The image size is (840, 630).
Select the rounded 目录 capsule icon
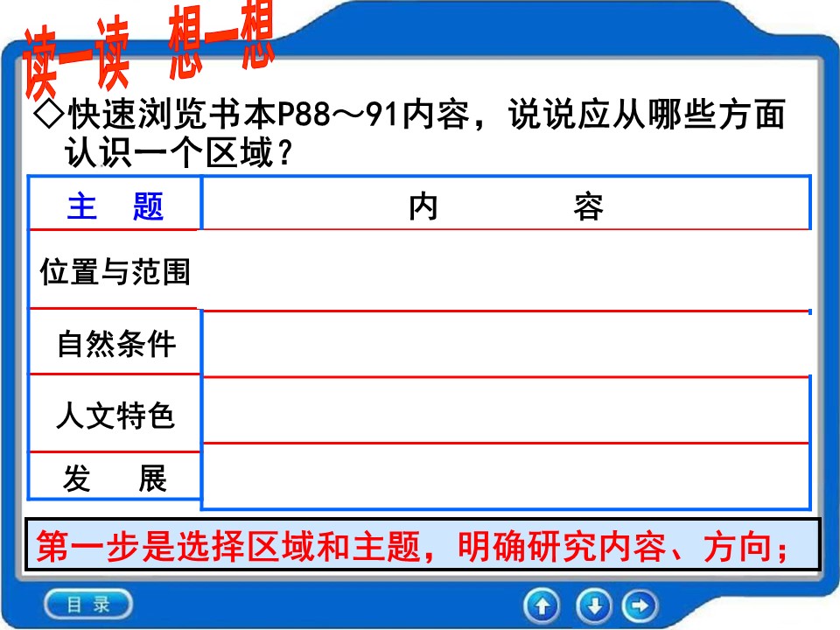[87, 603]
